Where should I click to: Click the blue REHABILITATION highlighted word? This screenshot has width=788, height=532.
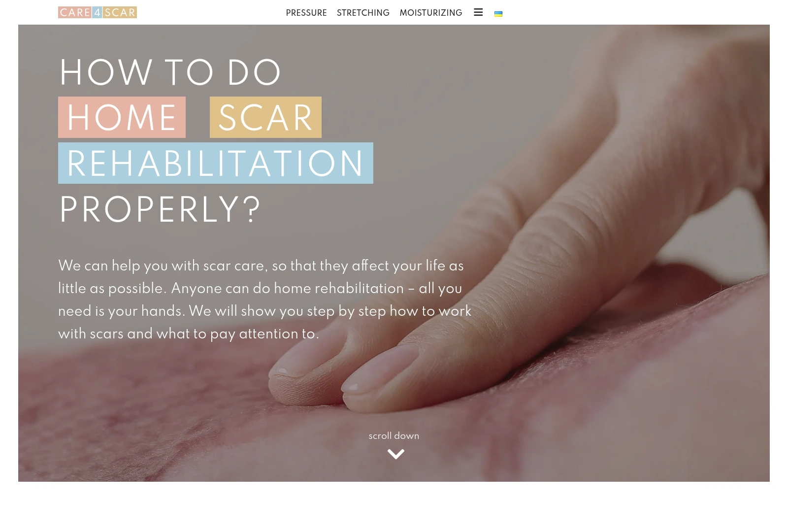(x=216, y=163)
